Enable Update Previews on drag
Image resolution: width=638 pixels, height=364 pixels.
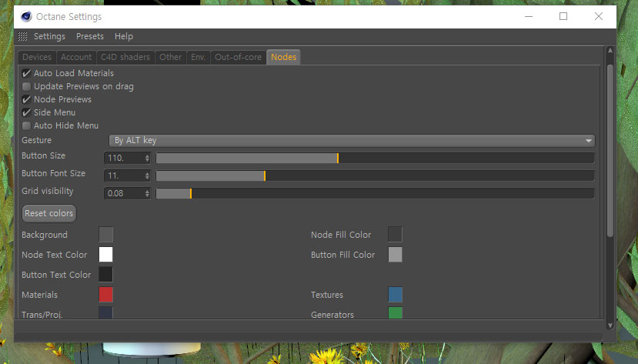click(26, 86)
